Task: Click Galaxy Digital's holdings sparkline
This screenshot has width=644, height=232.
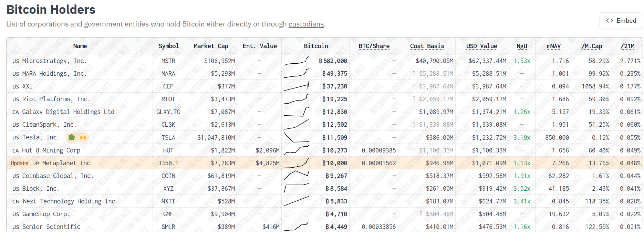Action: coord(296,112)
